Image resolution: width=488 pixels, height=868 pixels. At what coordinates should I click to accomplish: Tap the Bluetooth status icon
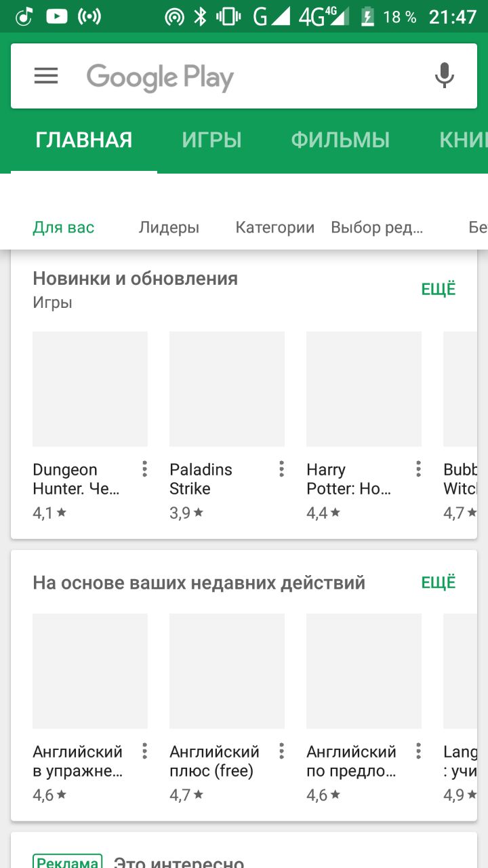tap(200, 16)
